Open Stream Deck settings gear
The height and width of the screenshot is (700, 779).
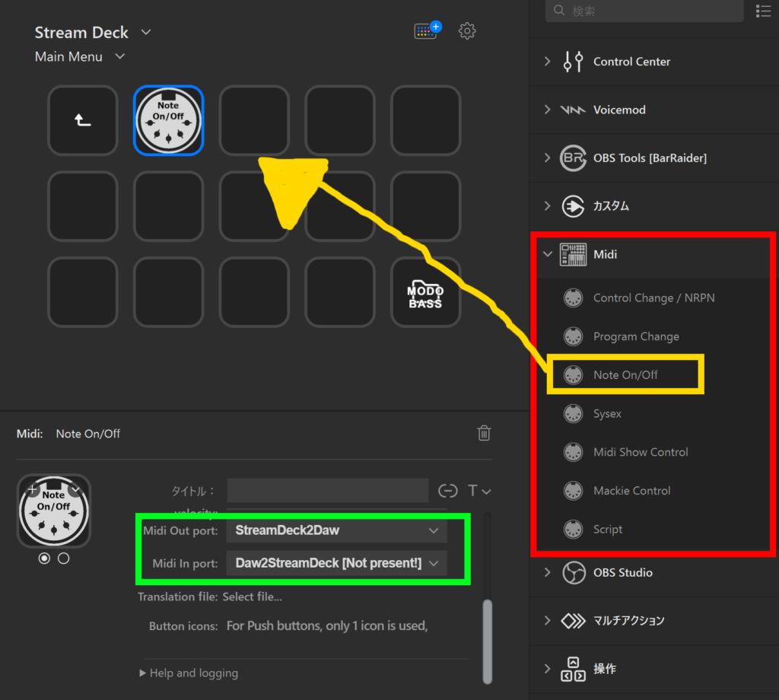click(467, 31)
